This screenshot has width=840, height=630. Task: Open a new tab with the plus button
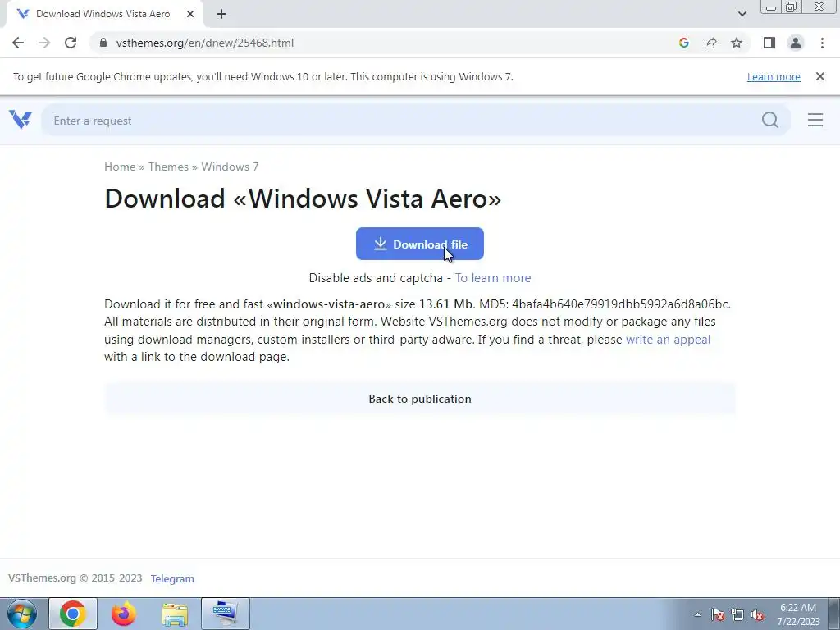click(221, 14)
